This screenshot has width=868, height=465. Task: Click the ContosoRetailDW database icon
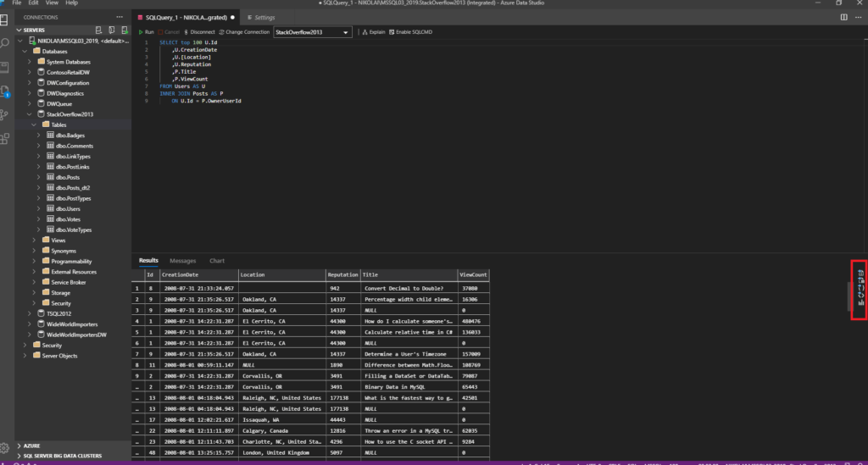(x=41, y=72)
